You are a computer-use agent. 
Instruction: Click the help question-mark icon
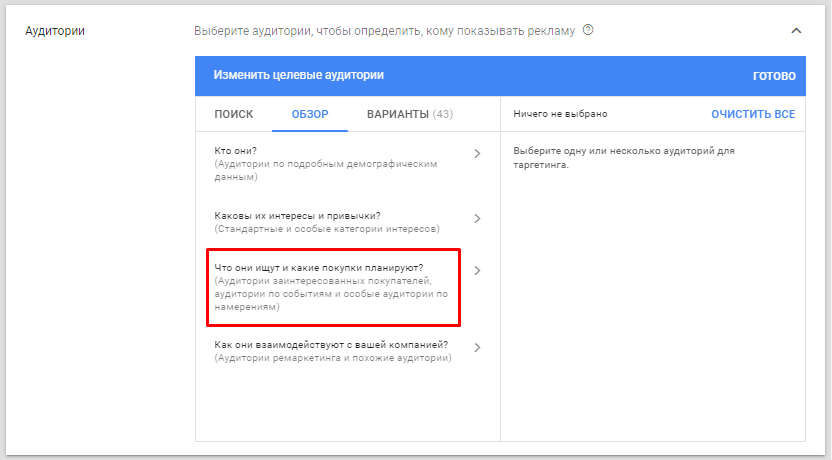click(x=588, y=30)
